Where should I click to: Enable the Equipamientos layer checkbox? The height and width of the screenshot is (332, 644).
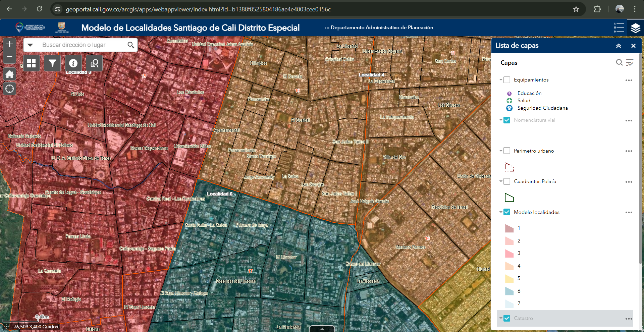pos(507,80)
